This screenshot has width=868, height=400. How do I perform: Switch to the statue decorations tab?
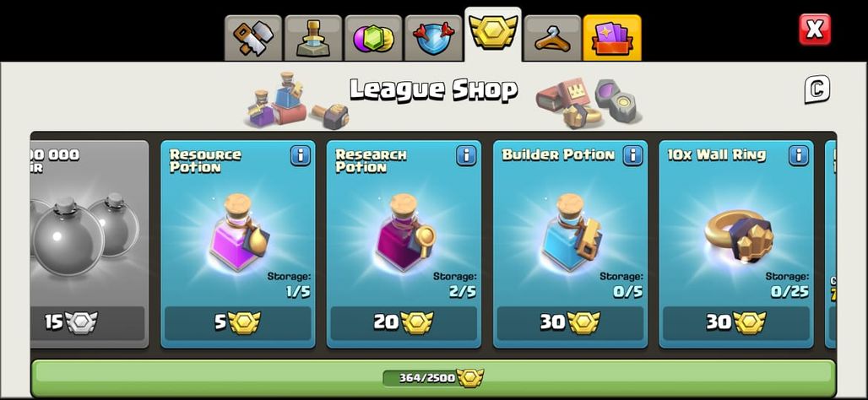[x=313, y=38]
